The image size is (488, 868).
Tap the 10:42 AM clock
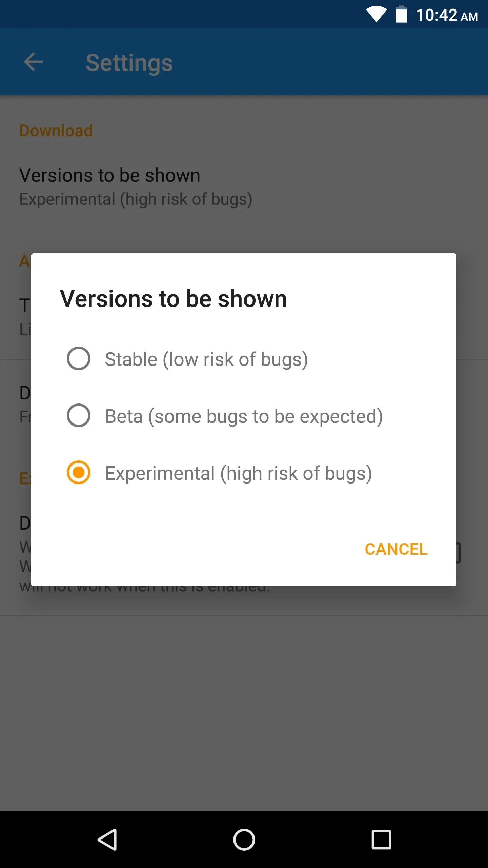447,15
